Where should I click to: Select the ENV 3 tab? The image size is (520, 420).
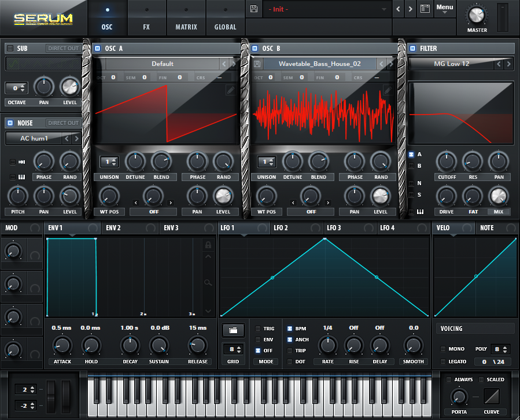coord(188,228)
